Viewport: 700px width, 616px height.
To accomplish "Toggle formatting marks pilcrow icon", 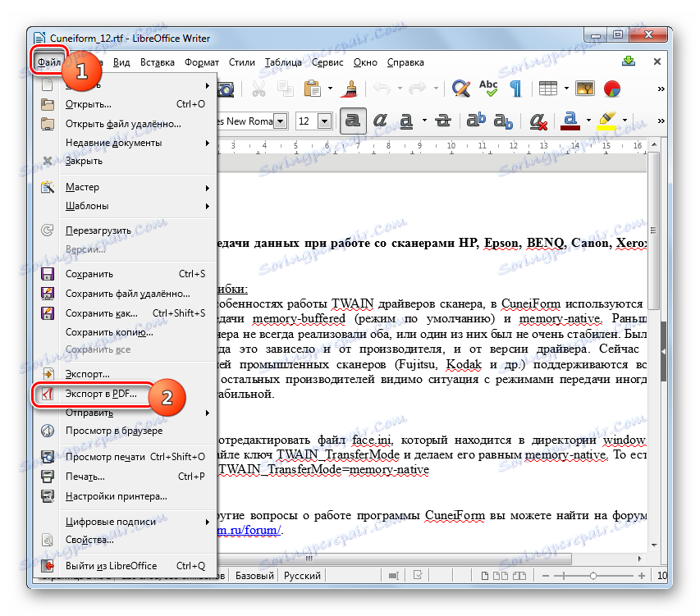I will coord(515,89).
